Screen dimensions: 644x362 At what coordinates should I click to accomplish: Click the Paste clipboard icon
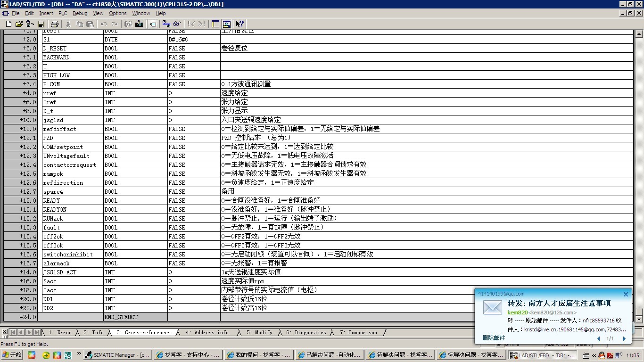(90, 24)
